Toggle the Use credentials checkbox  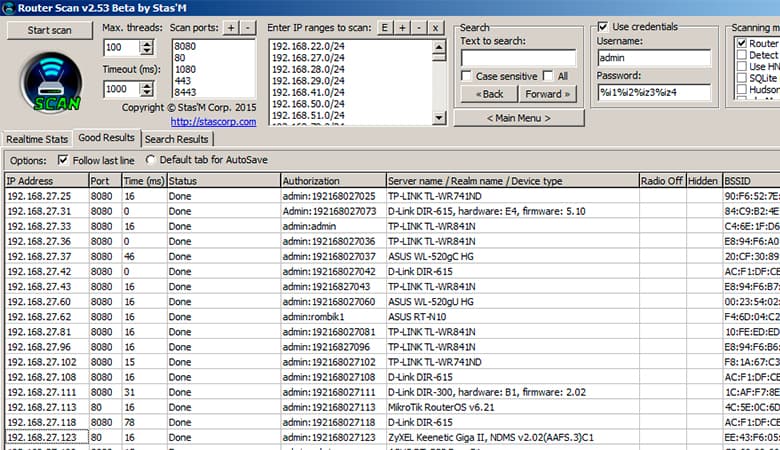click(603, 26)
